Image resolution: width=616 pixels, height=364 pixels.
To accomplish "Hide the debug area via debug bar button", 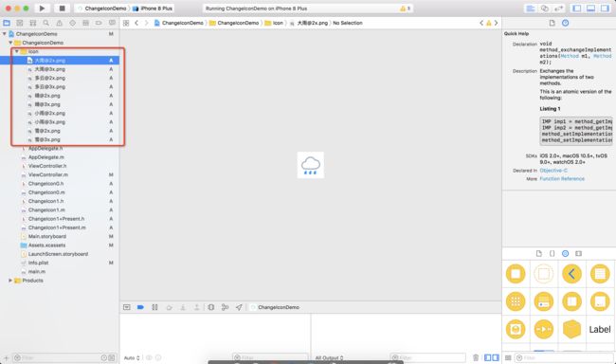I will (126, 307).
